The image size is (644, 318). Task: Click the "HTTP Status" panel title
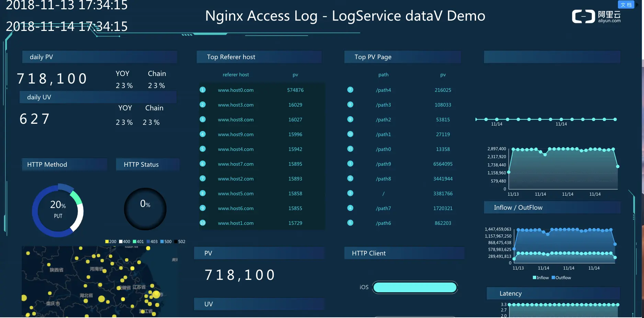pyautogui.click(x=141, y=165)
